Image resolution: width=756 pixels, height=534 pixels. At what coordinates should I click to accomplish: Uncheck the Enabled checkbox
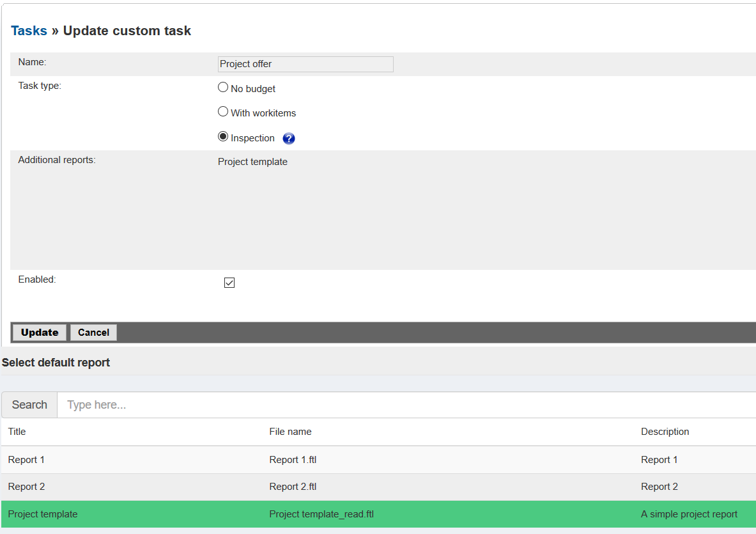pyautogui.click(x=229, y=283)
